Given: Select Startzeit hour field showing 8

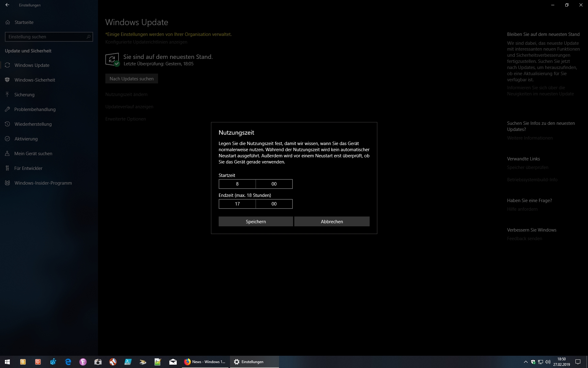Looking at the screenshot, I should (x=237, y=184).
